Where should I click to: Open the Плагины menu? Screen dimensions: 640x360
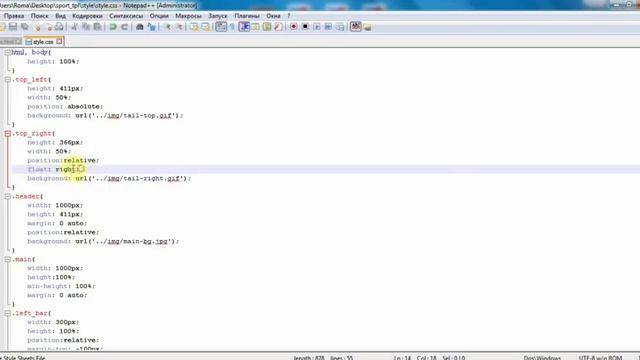click(247, 16)
